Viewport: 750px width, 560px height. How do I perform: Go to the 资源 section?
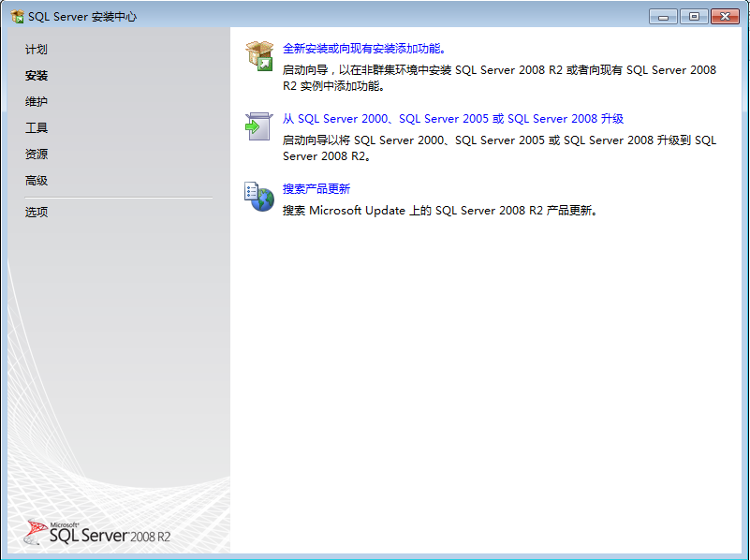pyautogui.click(x=37, y=154)
